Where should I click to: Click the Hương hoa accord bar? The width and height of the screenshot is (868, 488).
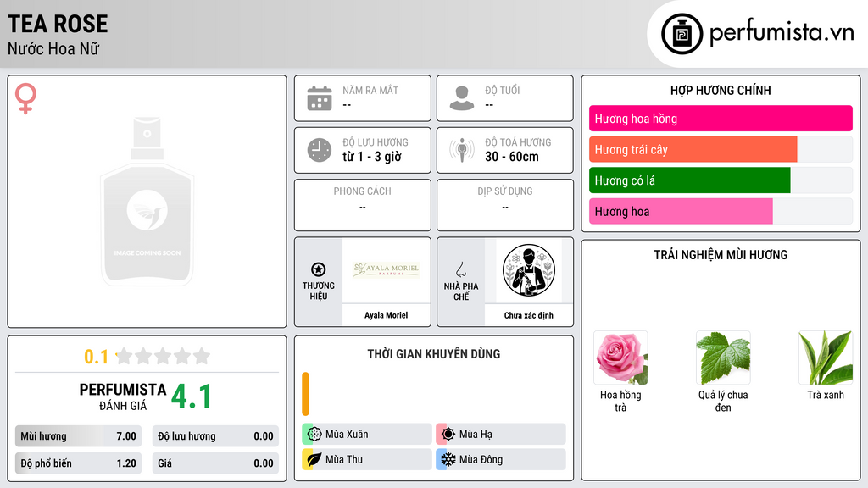pos(721,211)
